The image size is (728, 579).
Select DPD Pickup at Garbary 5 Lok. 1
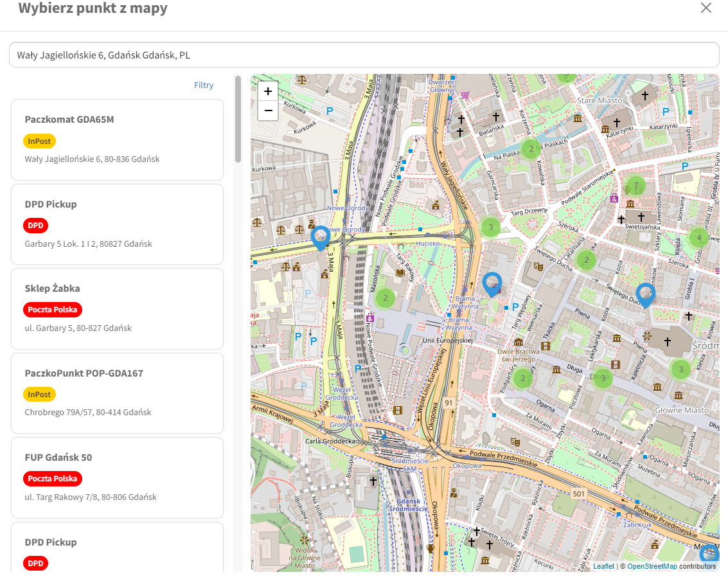117,224
